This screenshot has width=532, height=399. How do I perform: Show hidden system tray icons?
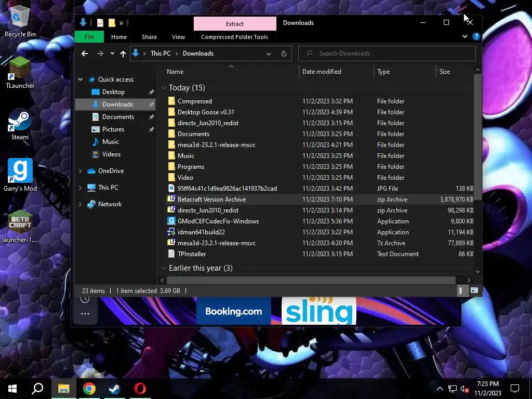(440, 389)
